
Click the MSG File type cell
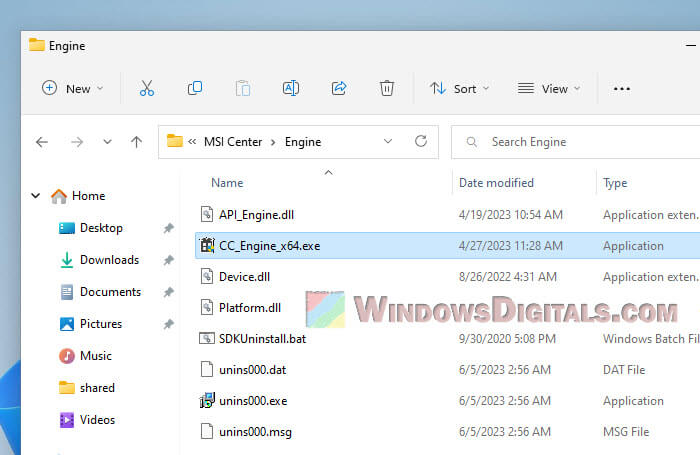coord(626,432)
